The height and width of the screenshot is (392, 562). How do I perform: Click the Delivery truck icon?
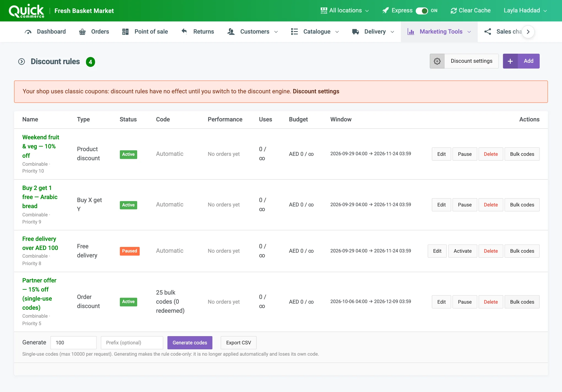pyautogui.click(x=355, y=32)
